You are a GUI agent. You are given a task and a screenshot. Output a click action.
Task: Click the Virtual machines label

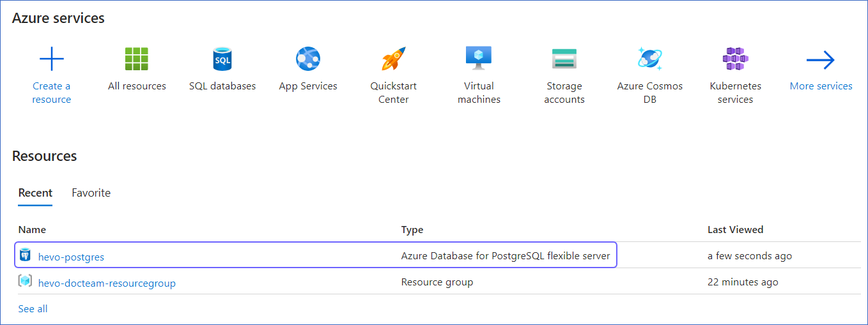(479, 93)
